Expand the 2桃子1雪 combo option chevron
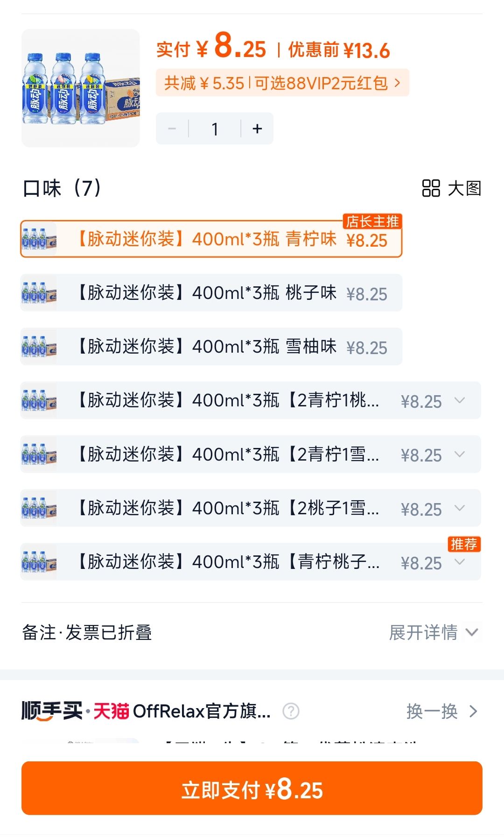Screen dimensions: 504x838 pos(460,508)
